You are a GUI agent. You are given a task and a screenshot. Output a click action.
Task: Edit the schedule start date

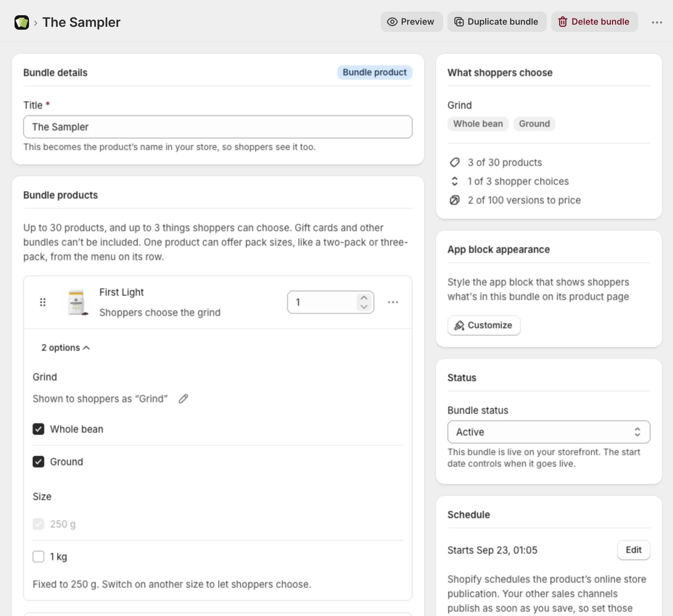click(x=633, y=550)
